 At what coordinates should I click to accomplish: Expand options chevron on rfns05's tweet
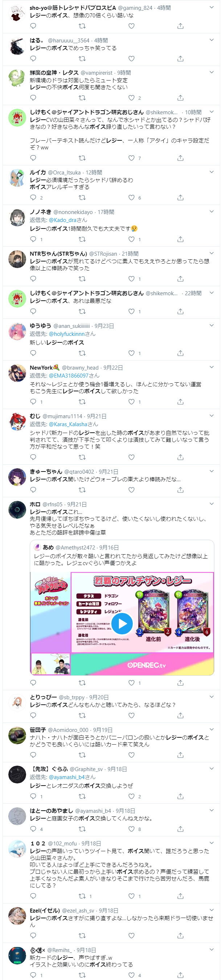pos(212,504)
